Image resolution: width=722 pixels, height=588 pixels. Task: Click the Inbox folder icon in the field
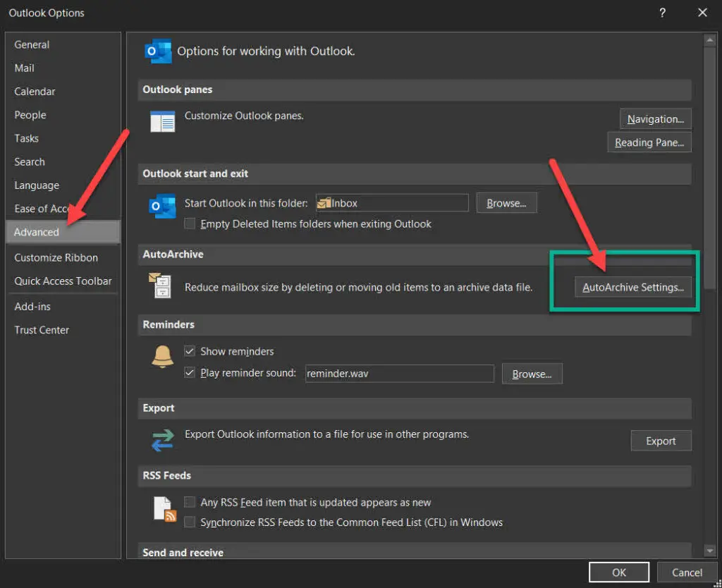point(324,203)
